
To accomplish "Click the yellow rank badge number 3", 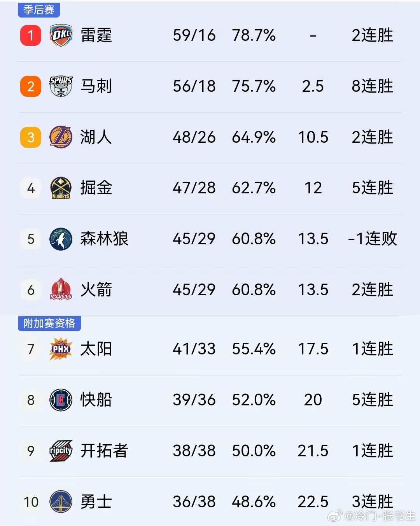I will pos(30,137).
